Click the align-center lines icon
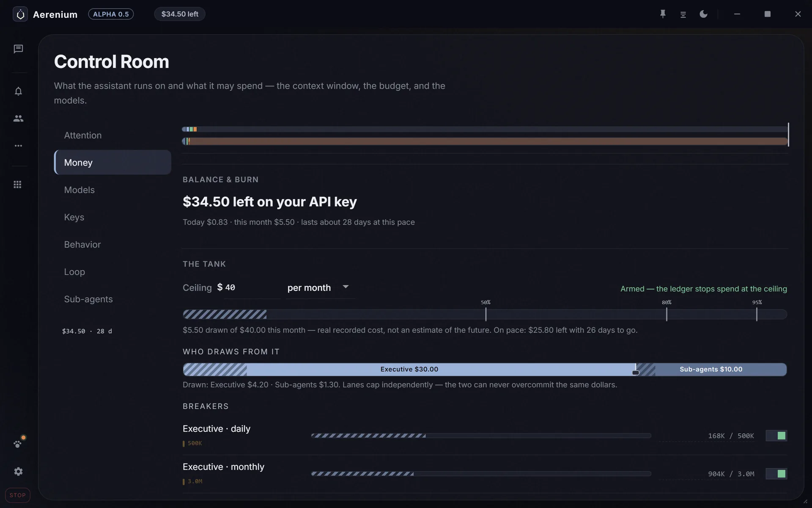Image resolution: width=812 pixels, height=508 pixels. pos(683,14)
